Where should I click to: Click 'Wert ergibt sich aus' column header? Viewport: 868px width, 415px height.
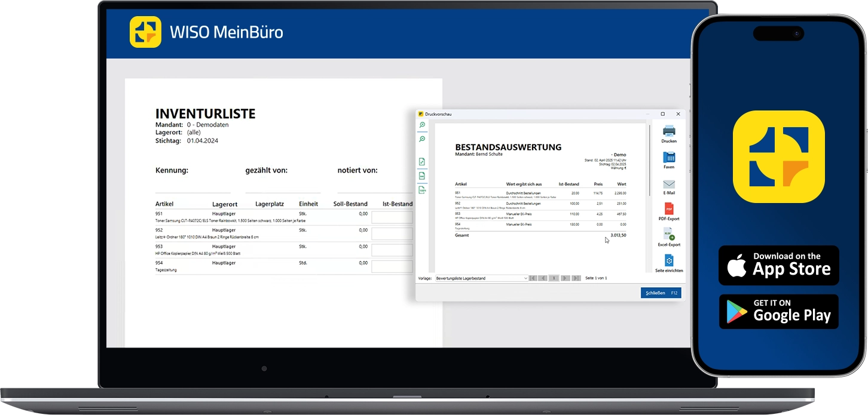[524, 184]
